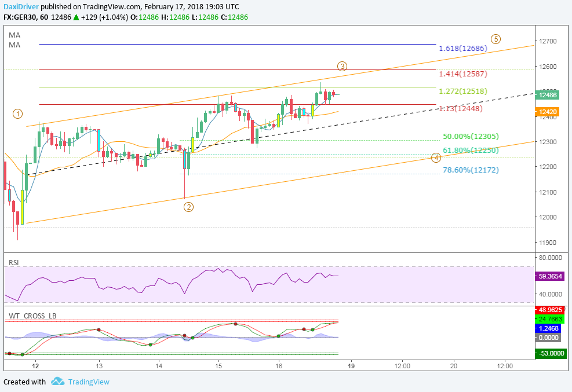This screenshot has height=392, width=572.
Task: Click the 12300 price axis label
Action: [x=548, y=142]
